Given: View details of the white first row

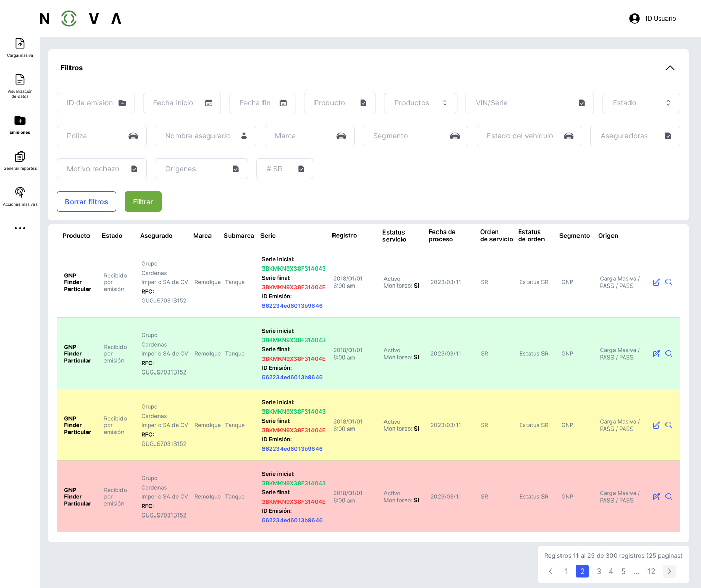Looking at the screenshot, I should 669,282.
